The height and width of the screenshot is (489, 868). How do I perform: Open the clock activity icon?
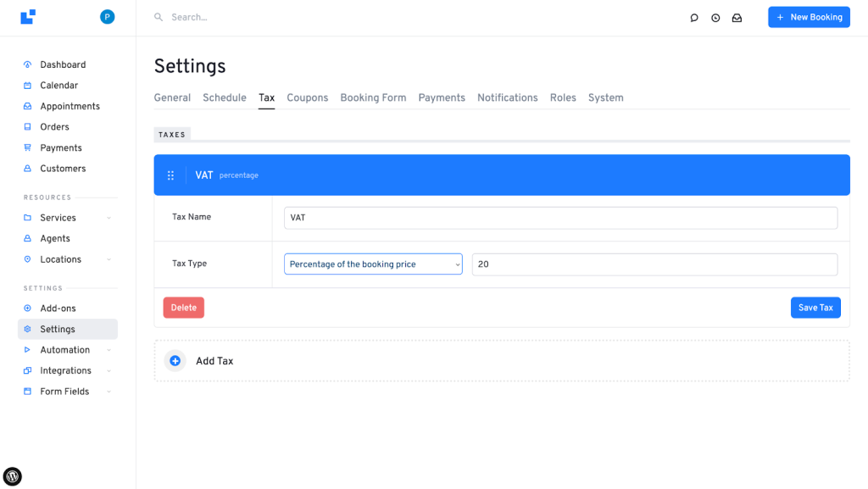[x=715, y=18]
